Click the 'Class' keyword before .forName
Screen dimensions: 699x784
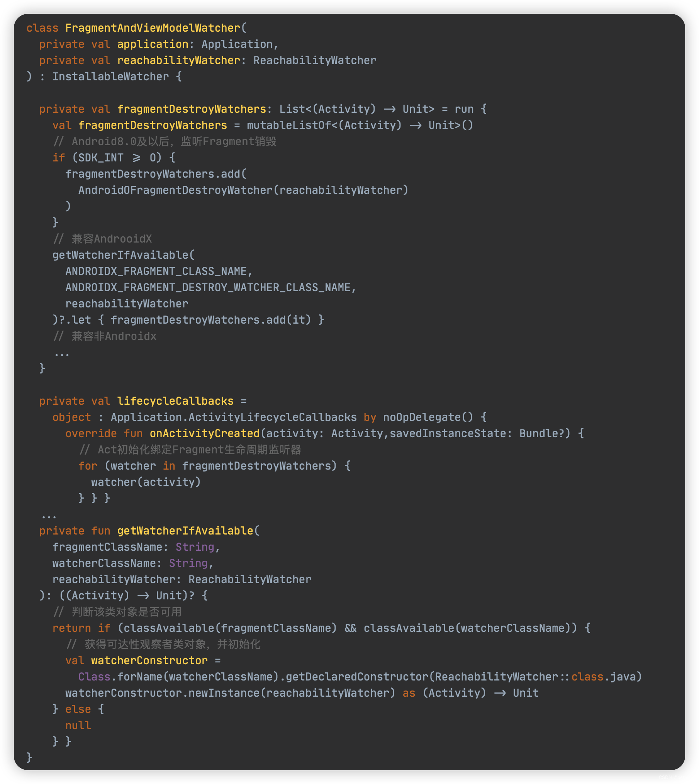pos(94,677)
